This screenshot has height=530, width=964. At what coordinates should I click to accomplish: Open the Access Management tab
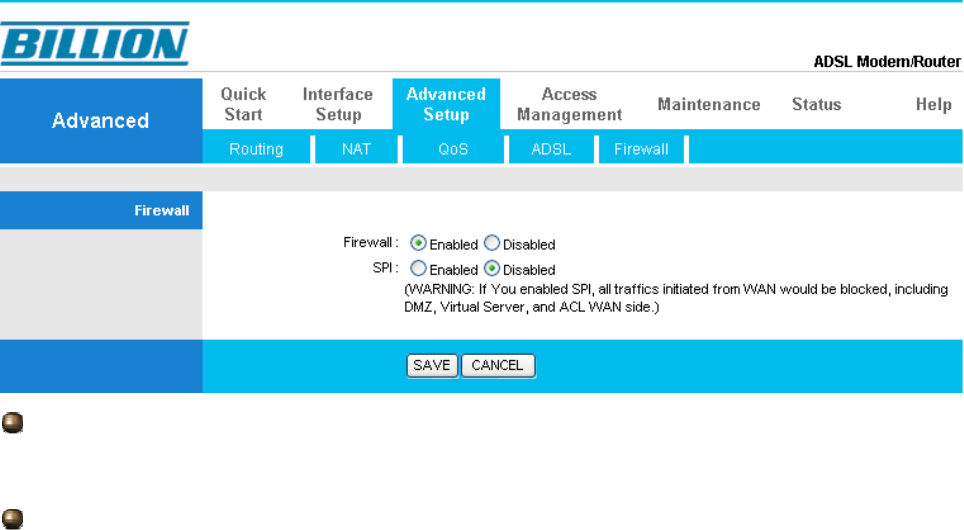pyautogui.click(x=569, y=104)
